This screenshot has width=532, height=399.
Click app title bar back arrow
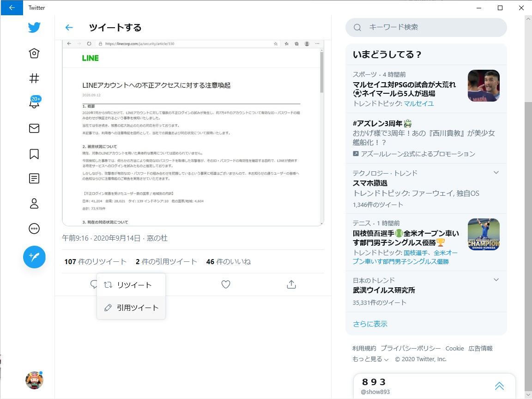[12, 7]
